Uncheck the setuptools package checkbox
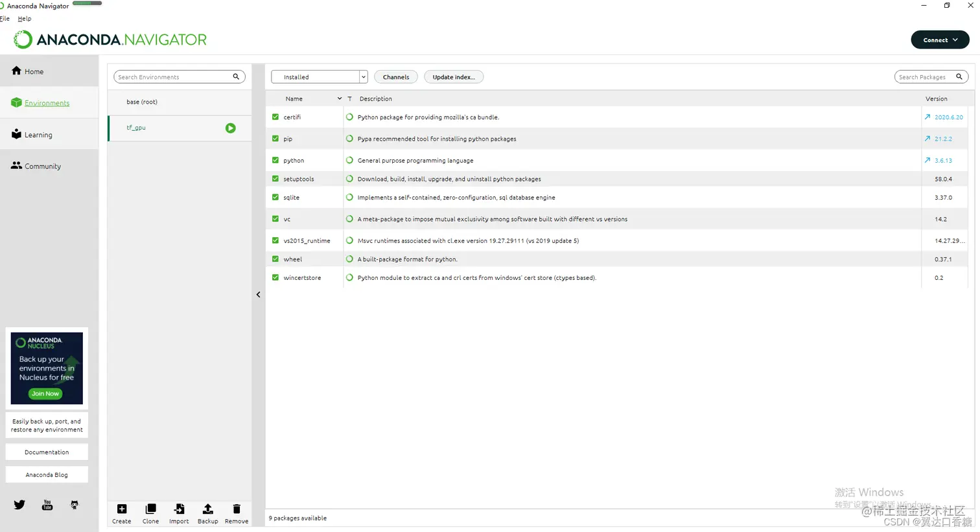The width and height of the screenshot is (980, 532). (275, 179)
